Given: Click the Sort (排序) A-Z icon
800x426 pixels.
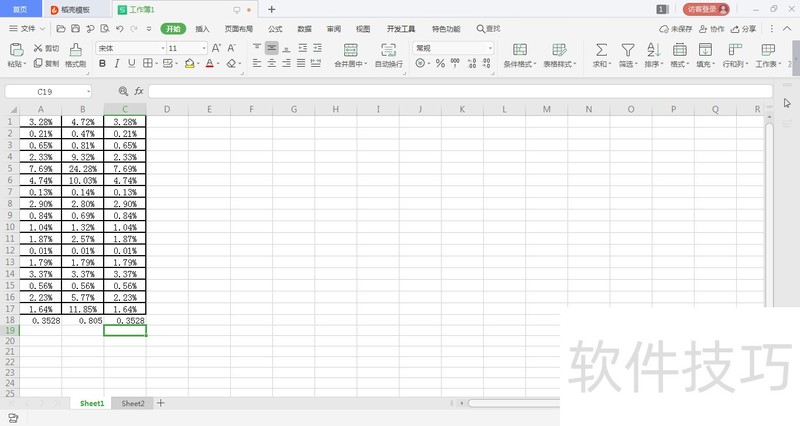Looking at the screenshot, I should click(x=653, y=49).
